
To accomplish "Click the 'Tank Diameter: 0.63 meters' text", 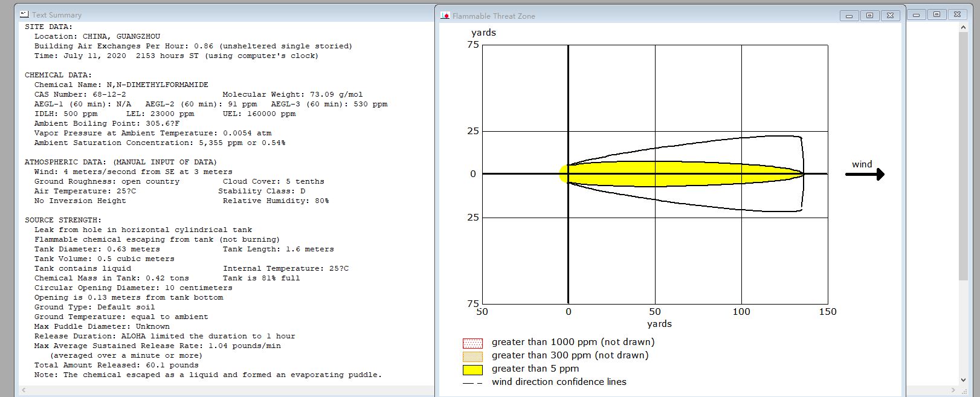I will click(x=97, y=249).
